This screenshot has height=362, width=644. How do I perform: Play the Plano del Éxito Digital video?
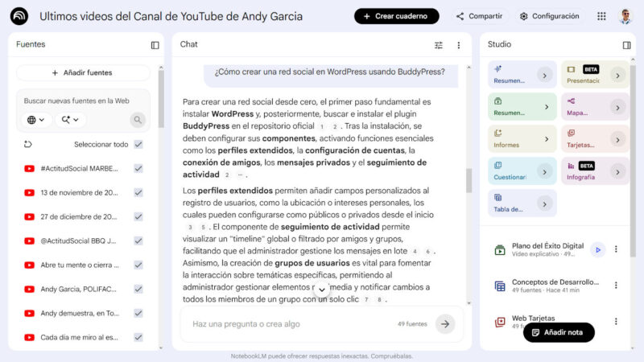point(598,249)
